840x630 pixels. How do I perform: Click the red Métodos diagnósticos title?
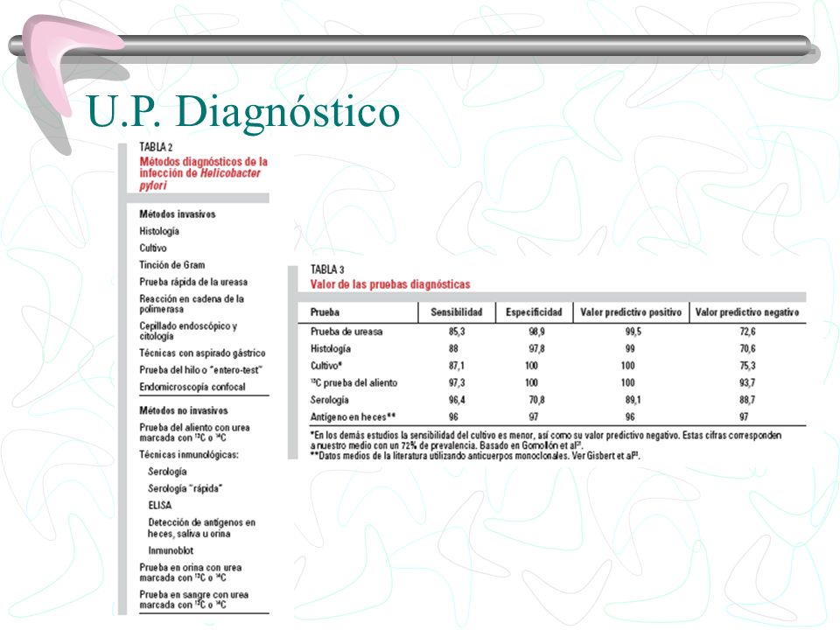(203, 173)
